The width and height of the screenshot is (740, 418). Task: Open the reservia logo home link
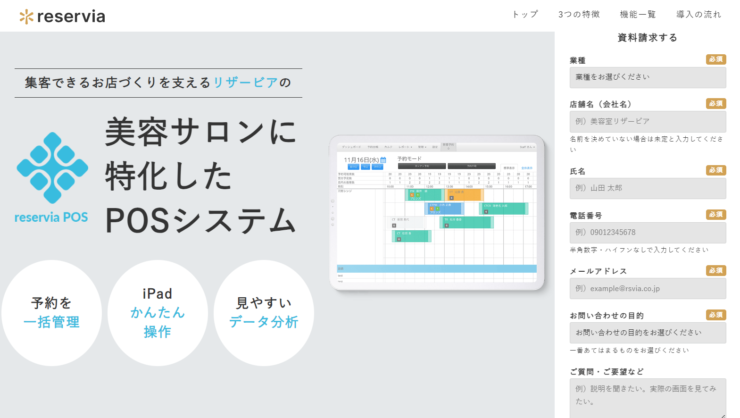(x=62, y=17)
